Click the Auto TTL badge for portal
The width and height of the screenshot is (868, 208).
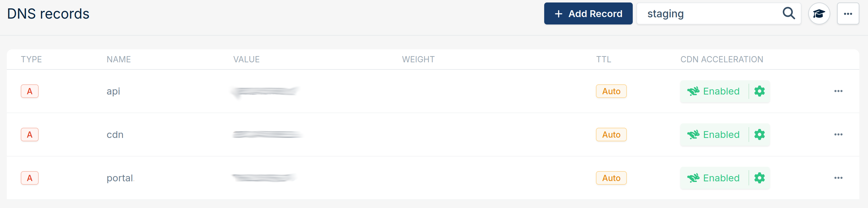611,178
